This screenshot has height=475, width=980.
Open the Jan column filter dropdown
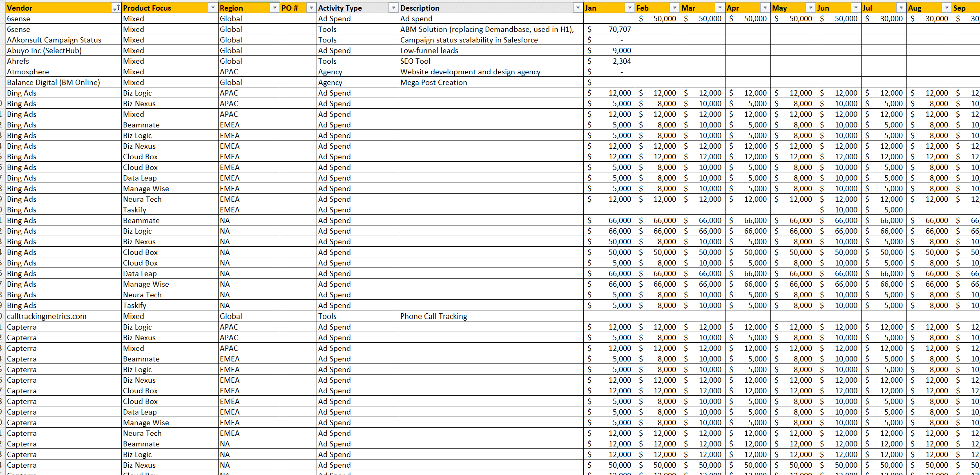point(630,8)
